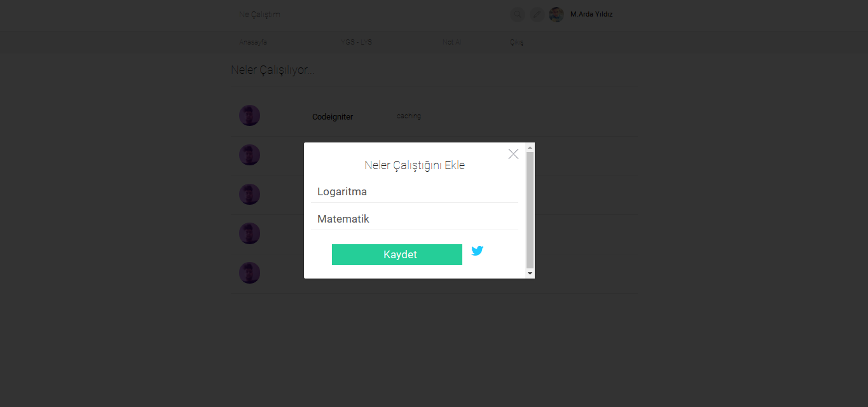This screenshot has height=407, width=868.
Task: Open the YGS - LYS menu item
Action: 357,42
